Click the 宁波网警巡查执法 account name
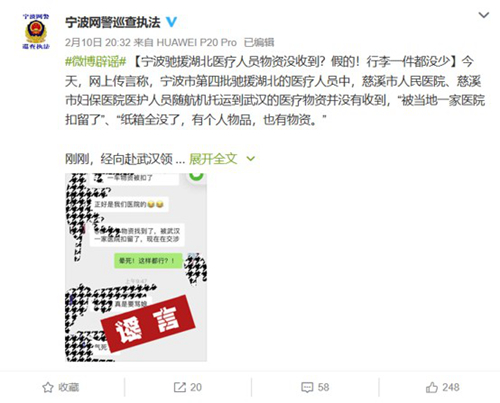 click(113, 22)
